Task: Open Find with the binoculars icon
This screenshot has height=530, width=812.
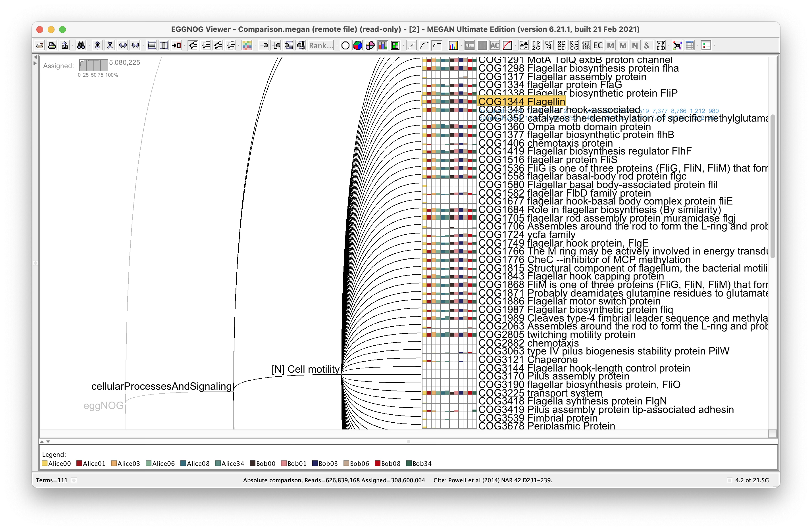Action: coord(81,45)
